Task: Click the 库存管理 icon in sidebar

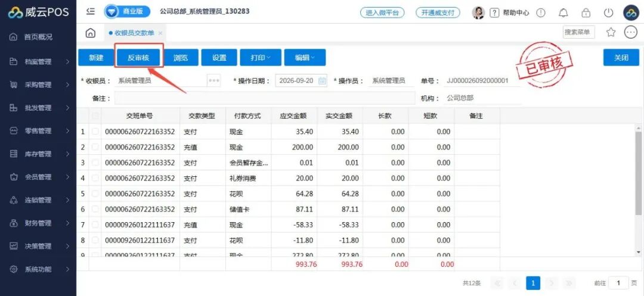Action: point(14,154)
